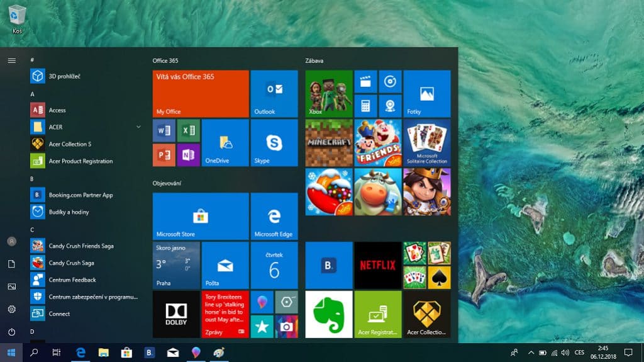Open Settings gear in Start sidebar
This screenshot has height=362, width=644.
[x=11, y=309]
